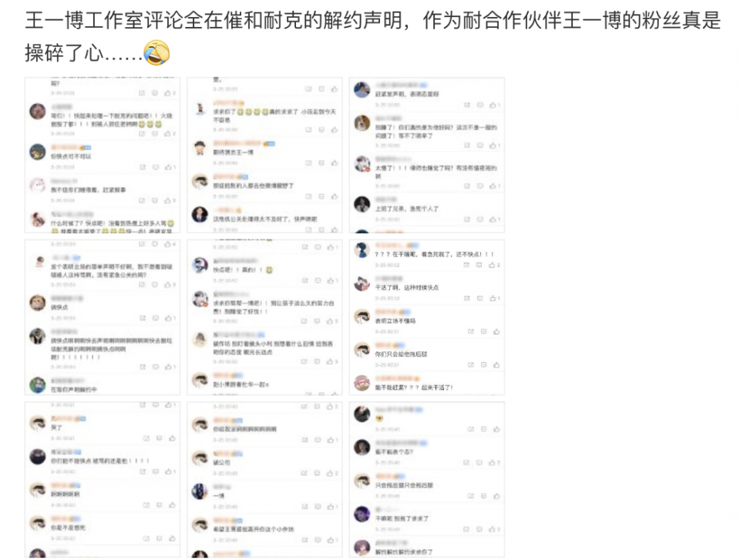740x560 pixels.
Task: Open thumbnail containing 表明立场不懂吗 comment
Action: click(x=426, y=317)
